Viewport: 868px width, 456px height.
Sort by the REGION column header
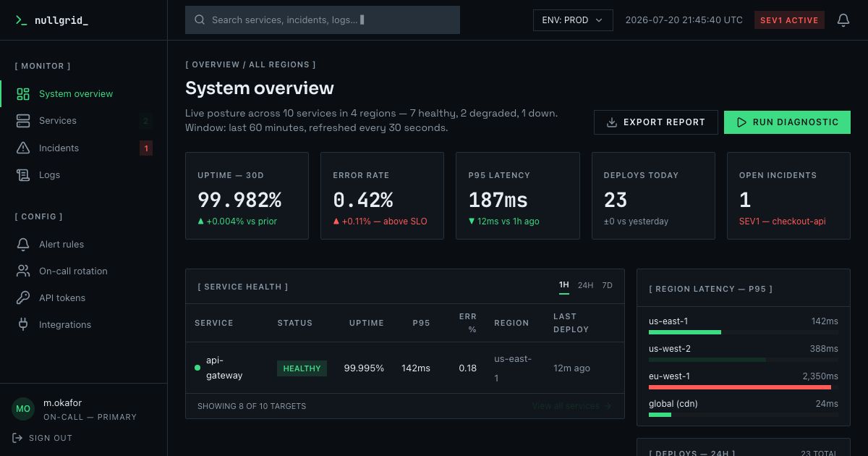click(x=511, y=323)
